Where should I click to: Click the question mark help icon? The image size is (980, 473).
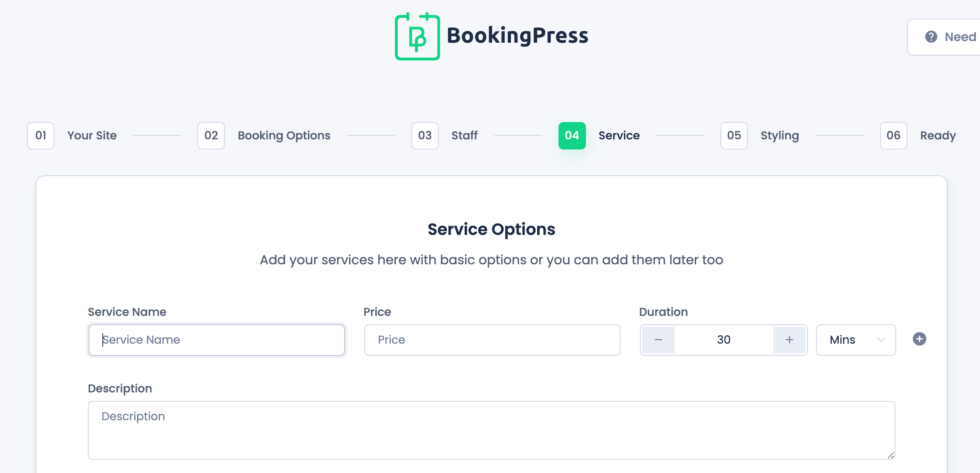click(x=931, y=37)
